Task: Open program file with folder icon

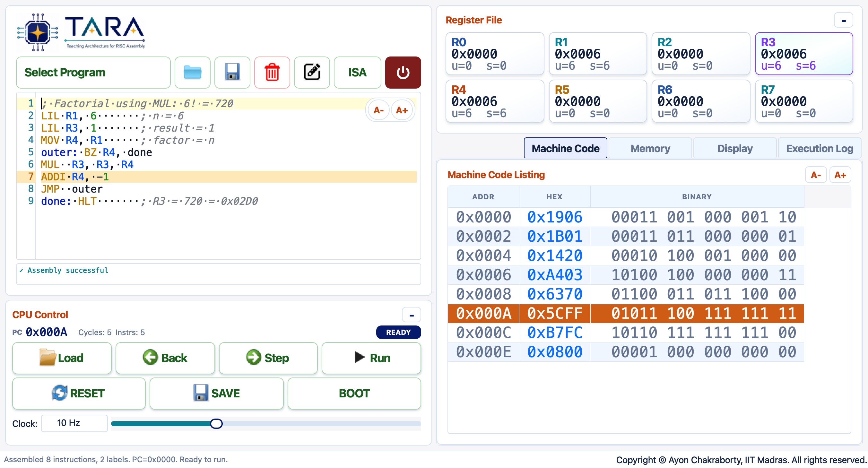Action: point(192,73)
